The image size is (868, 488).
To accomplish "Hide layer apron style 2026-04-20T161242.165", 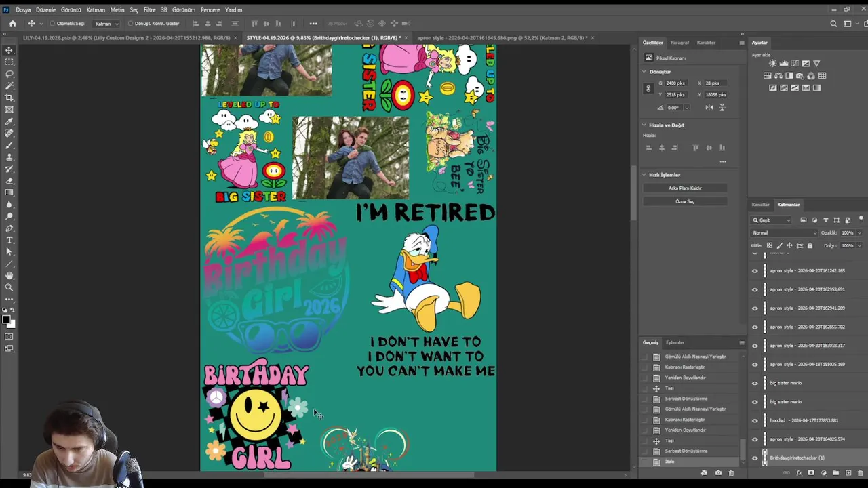I will 755,271.
